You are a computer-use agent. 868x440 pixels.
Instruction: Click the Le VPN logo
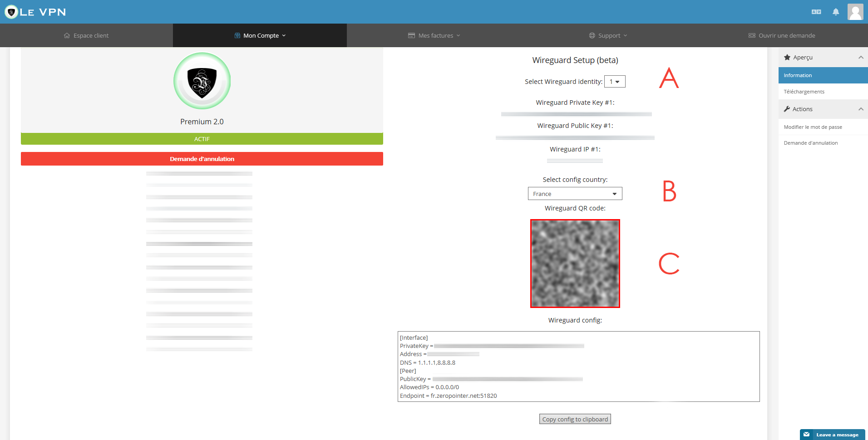(35, 12)
